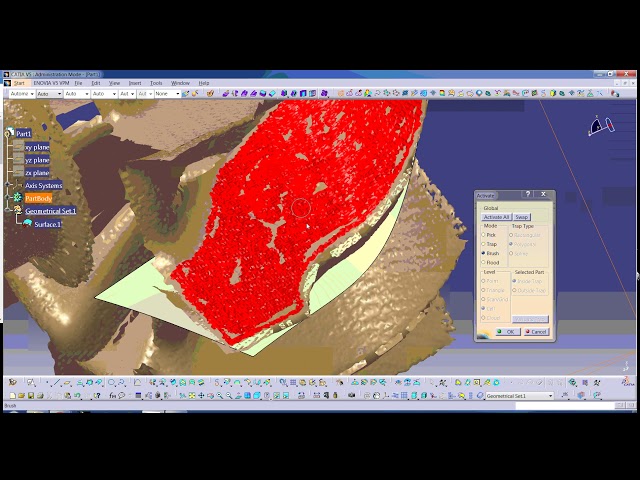Open the first Automatic dropdown

click(22, 94)
